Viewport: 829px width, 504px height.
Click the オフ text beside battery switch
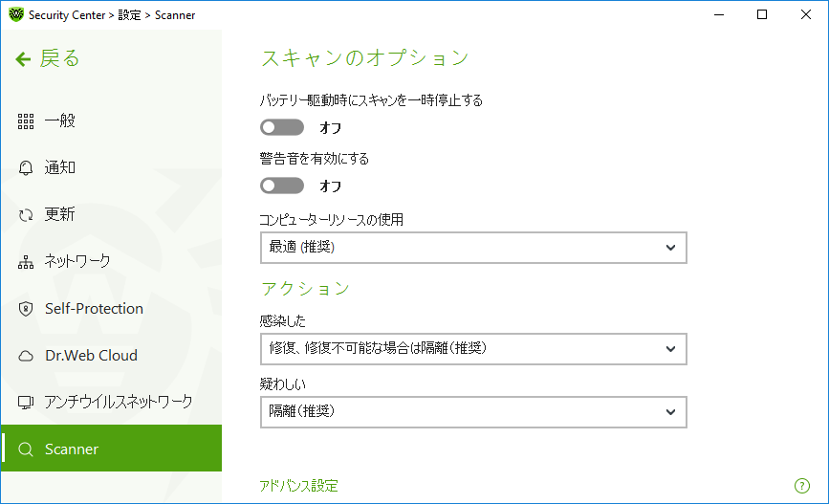[331, 127]
